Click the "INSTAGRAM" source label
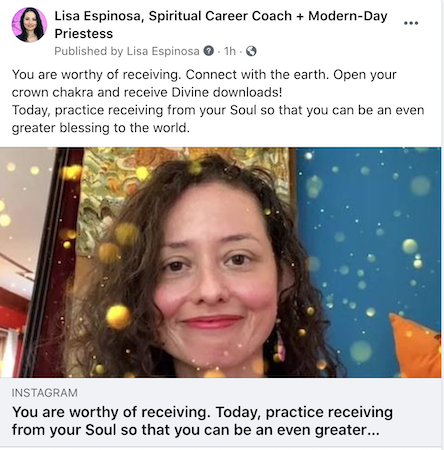 [x=45, y=393]
